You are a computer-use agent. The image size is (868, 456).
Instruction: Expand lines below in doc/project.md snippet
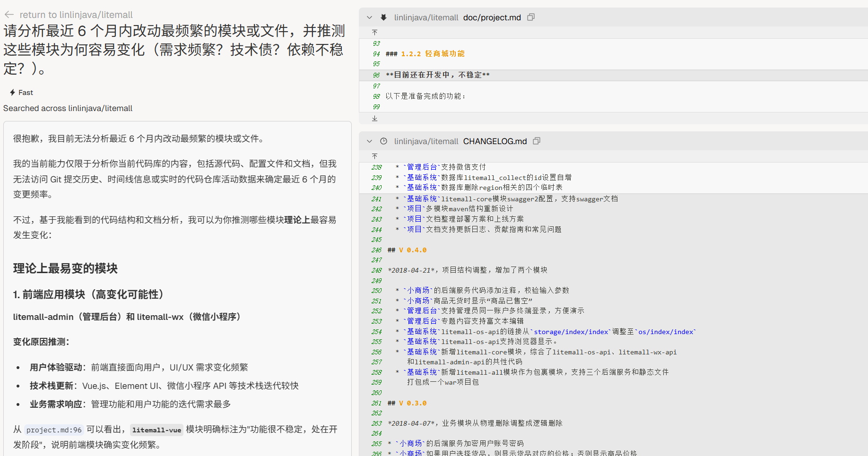point(374,119)
